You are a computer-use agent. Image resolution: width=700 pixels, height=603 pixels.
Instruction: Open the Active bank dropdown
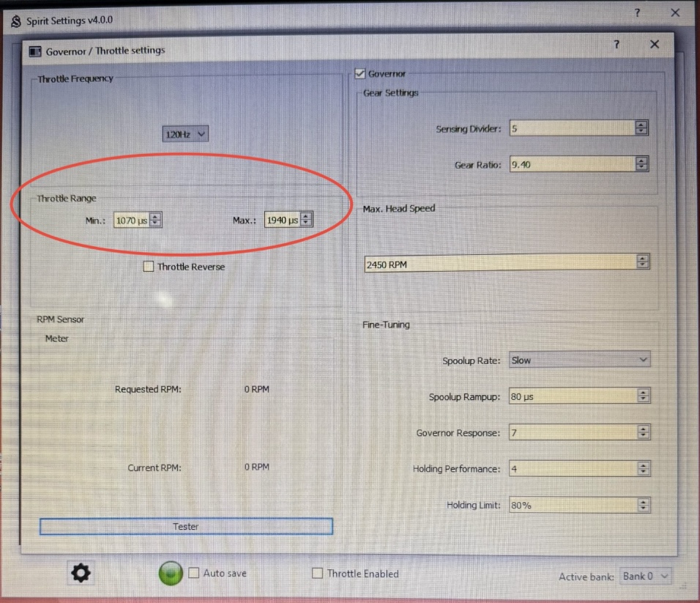tap(645, 576)
